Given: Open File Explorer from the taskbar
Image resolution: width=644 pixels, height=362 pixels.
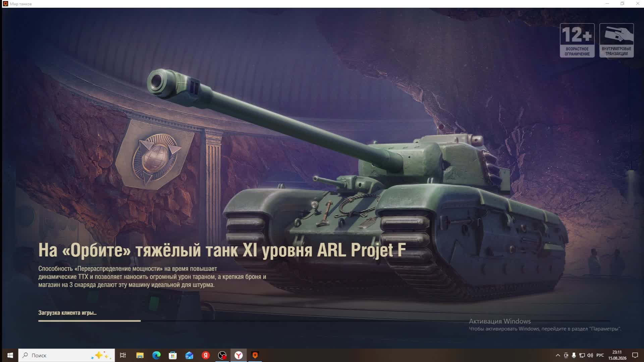Looking at the screenshot, I should click(x=140, y=355).
